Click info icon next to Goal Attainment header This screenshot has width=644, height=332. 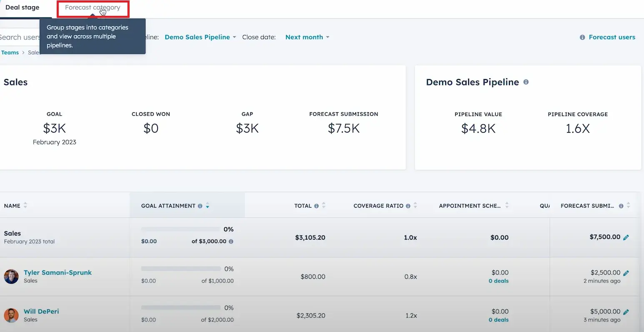pyautogui.click(x=200, y=206)
